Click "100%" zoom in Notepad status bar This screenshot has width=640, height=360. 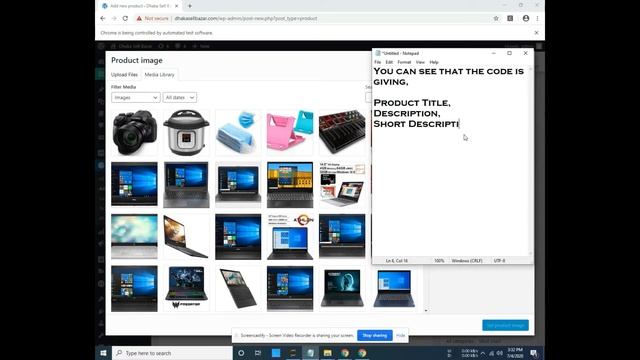tap(439, 260)
